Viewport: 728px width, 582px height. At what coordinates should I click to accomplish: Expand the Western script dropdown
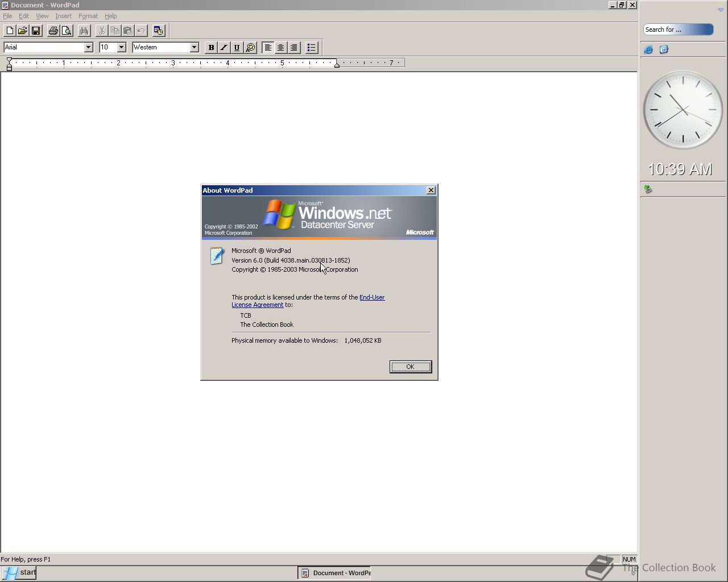pos(194,47)
